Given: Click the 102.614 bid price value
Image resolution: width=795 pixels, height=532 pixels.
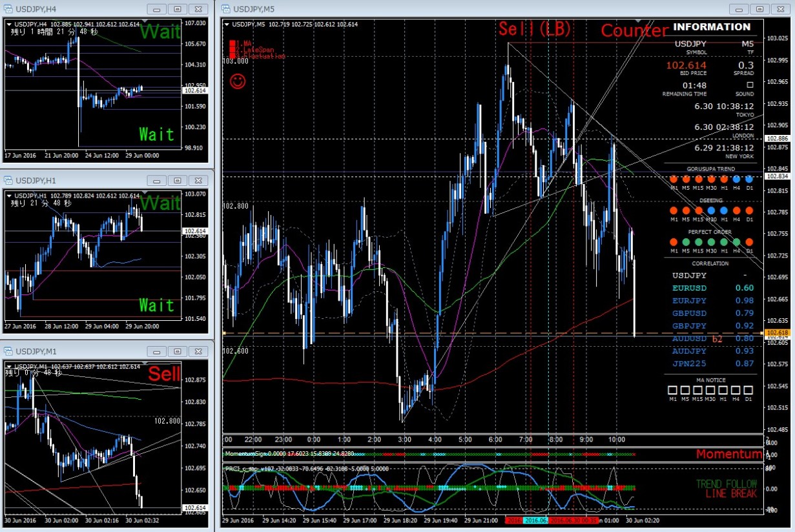Looking at the screenshot, I should [686, 65].
